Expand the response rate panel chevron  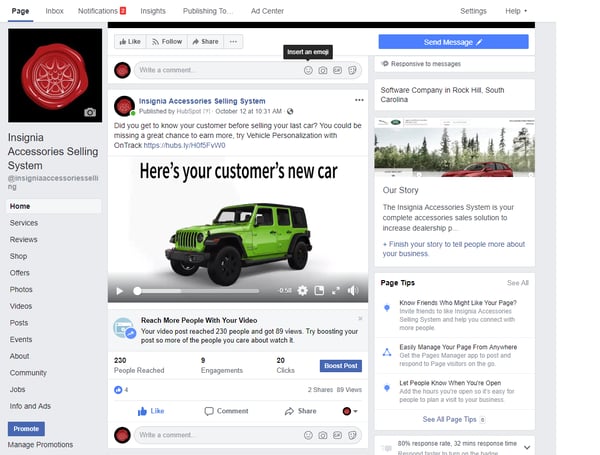527,447
